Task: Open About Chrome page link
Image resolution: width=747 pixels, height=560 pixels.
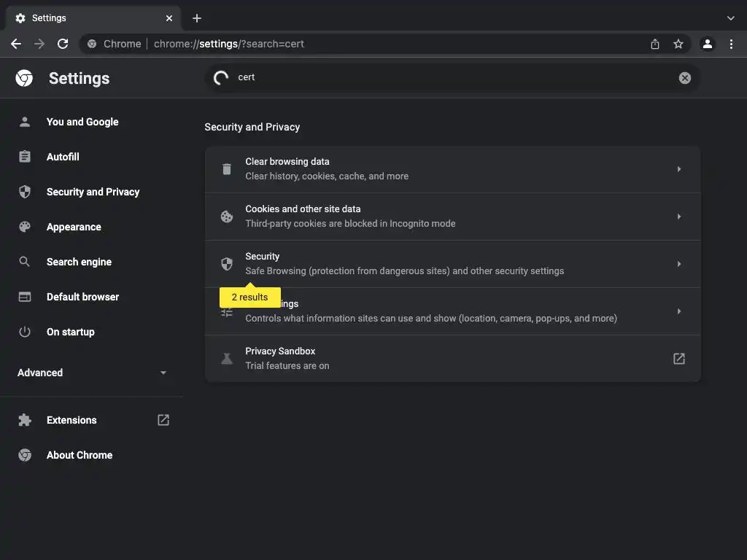Action: 80,455
